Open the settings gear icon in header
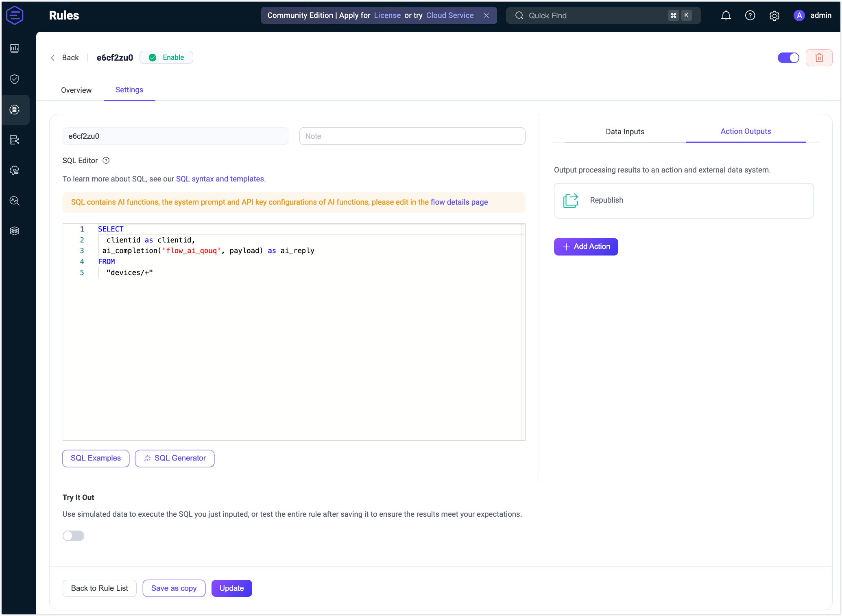The width and height of the screenshot is (842, 616). (774, 15)
